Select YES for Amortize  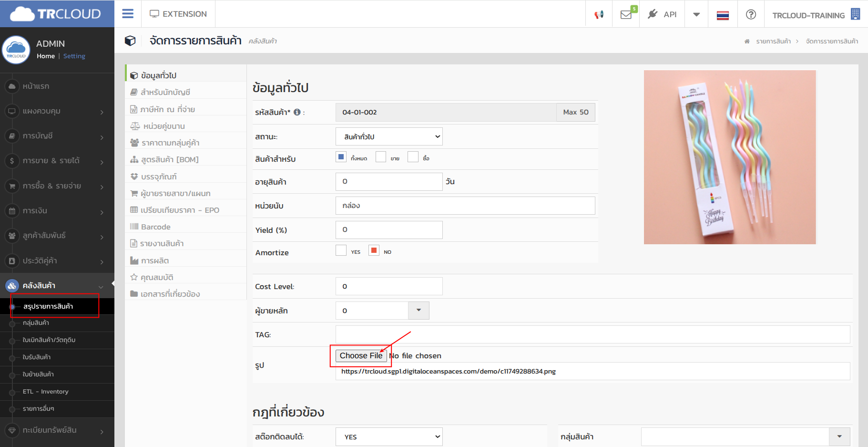pyautogui.click(x=341, y=250)
